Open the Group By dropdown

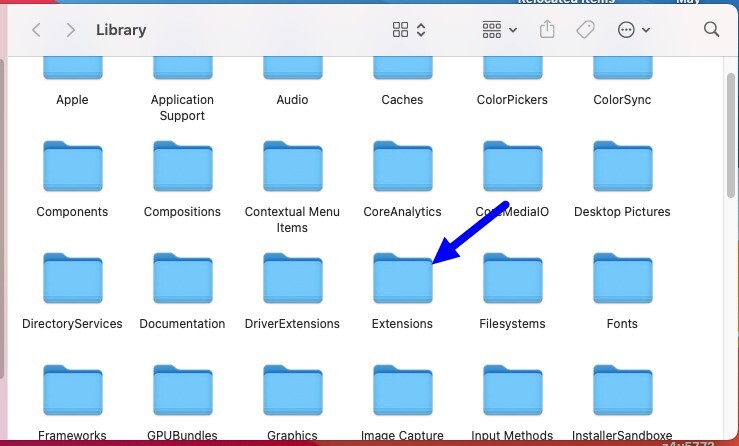500,30
